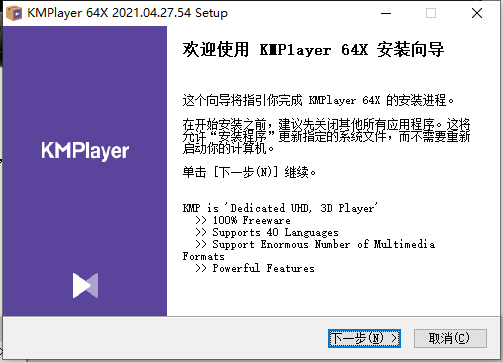Click the Supports 40 Languages line
The image size is (503, 362).
pos(267,232)
